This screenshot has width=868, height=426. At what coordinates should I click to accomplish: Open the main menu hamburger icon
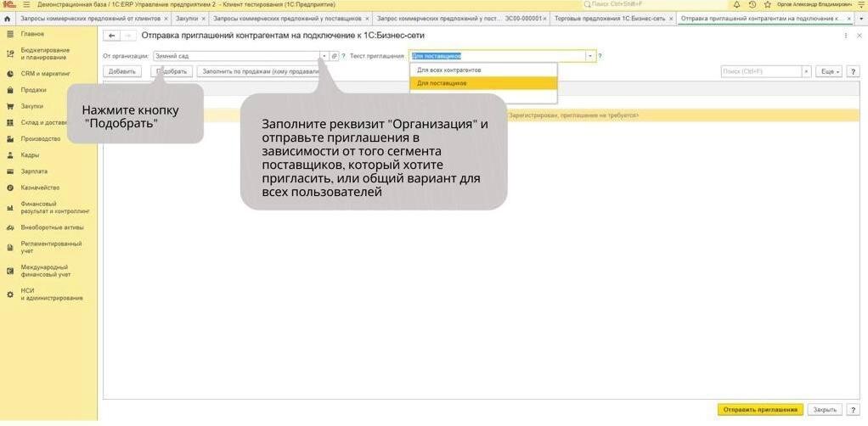click(x=25, y=4)
